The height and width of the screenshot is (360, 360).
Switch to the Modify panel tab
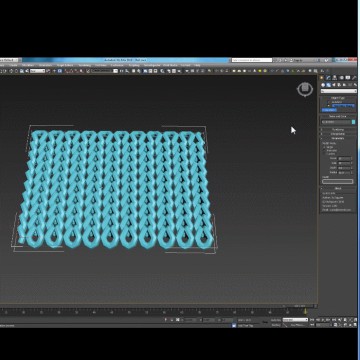coord(328,78)
